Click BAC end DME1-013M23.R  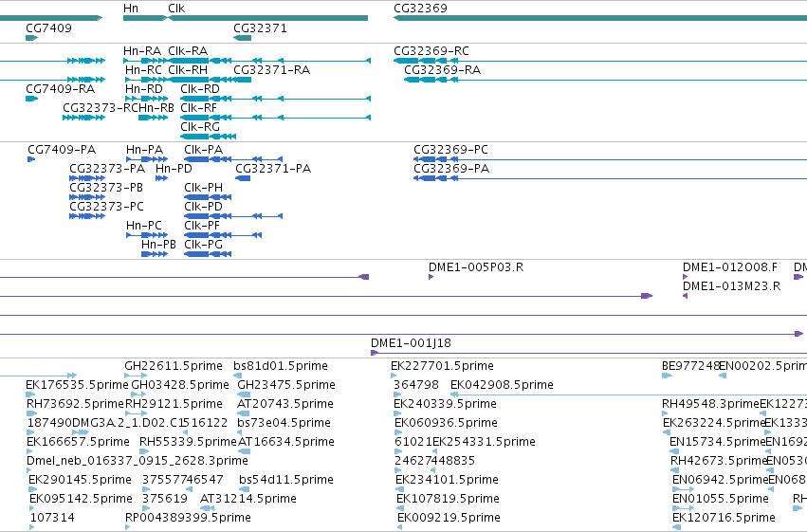[x=732, y=286]
